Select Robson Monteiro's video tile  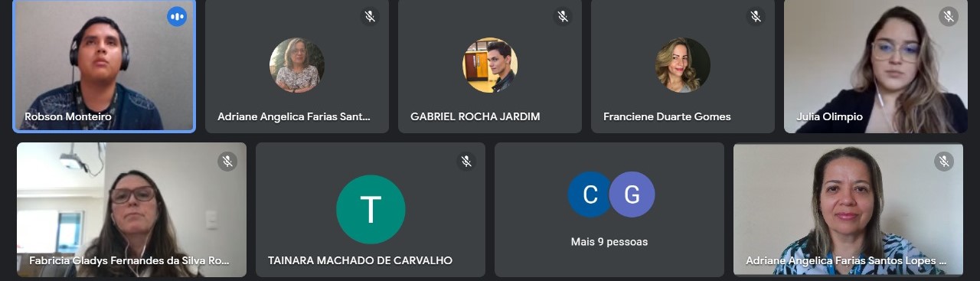pos(104,66)
